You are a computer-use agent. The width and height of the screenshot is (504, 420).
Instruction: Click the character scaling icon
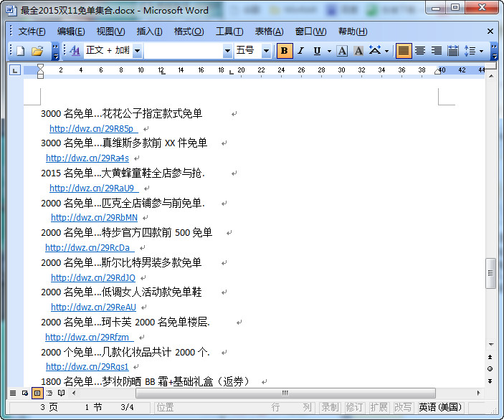pyautogui.click(x=375, y=50)
